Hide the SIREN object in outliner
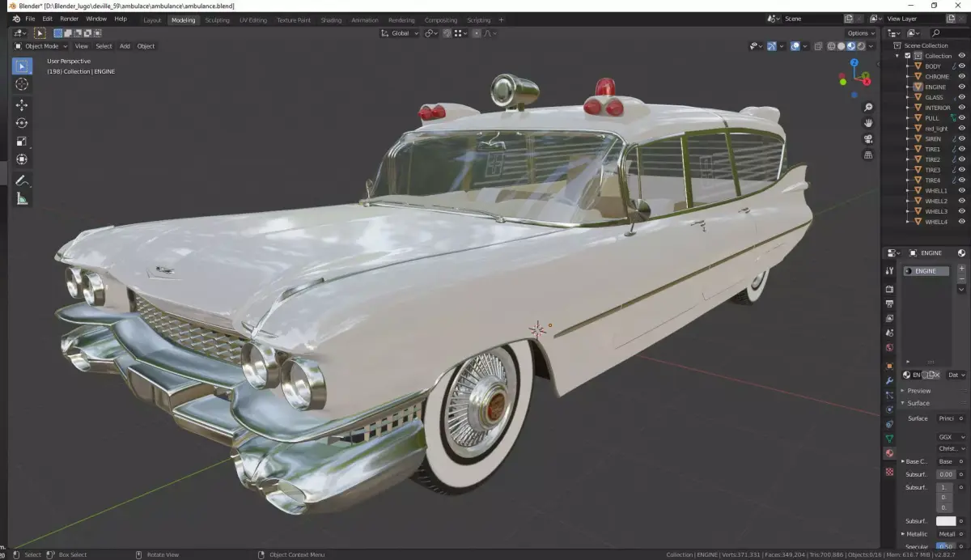Screen dimensions: 971x560 click(x=962, y=138)
